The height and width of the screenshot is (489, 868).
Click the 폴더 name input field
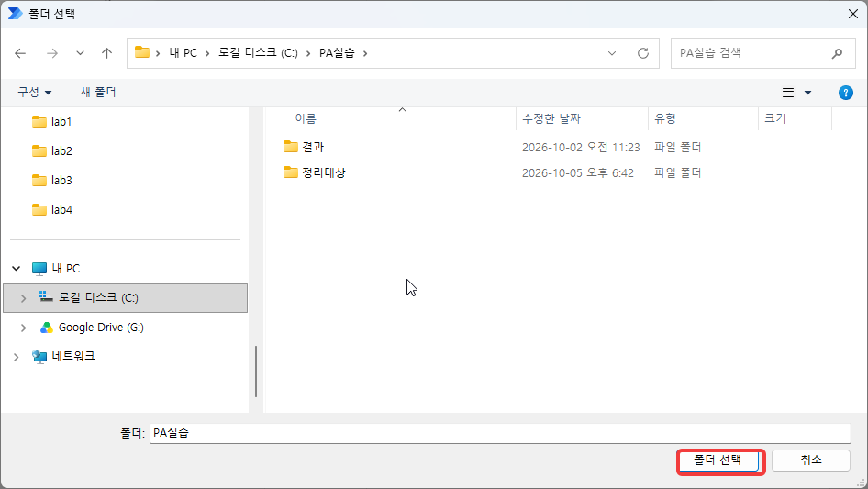click(x=500, y=433)
